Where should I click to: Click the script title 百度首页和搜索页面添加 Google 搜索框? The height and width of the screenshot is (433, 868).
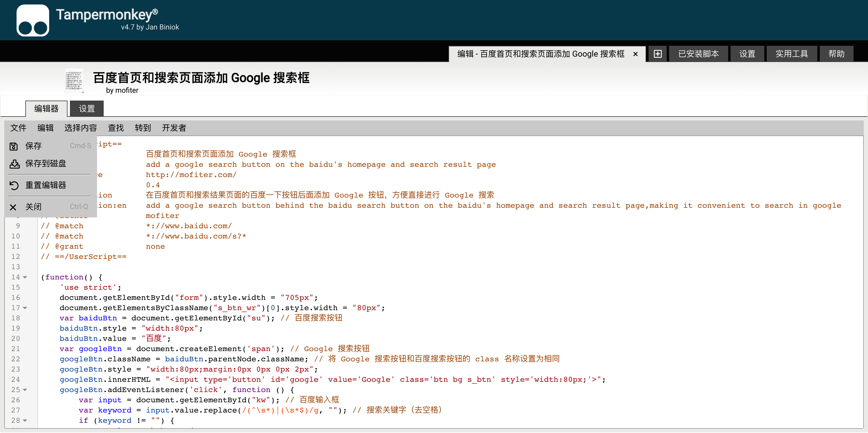pyautogui.click(x=201, y=78)
